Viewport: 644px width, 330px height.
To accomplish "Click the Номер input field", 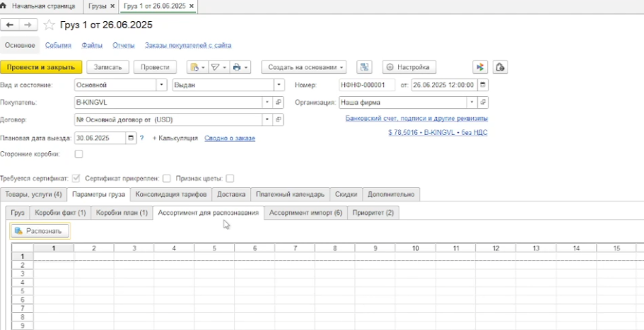I will [x=366, y=85].
